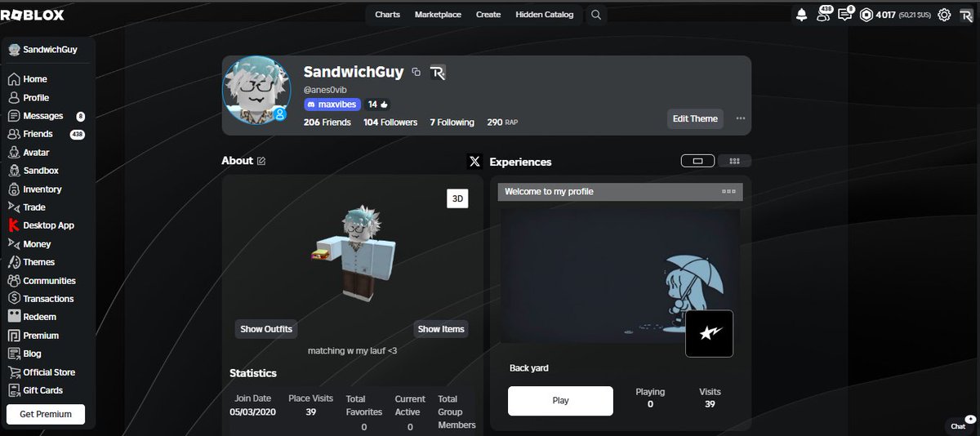Open the three-dot profile menu

741,118
